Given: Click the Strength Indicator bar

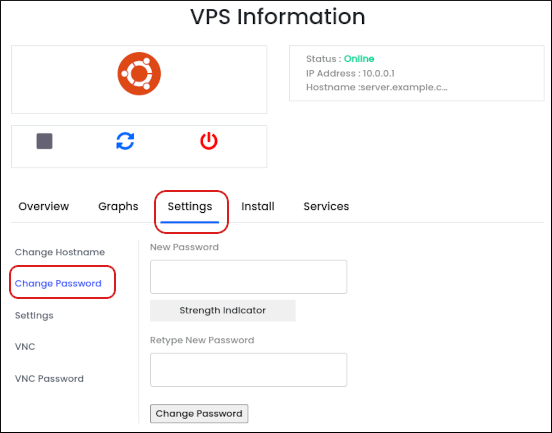Looking at the screenshot, I should tap(223, 310).
